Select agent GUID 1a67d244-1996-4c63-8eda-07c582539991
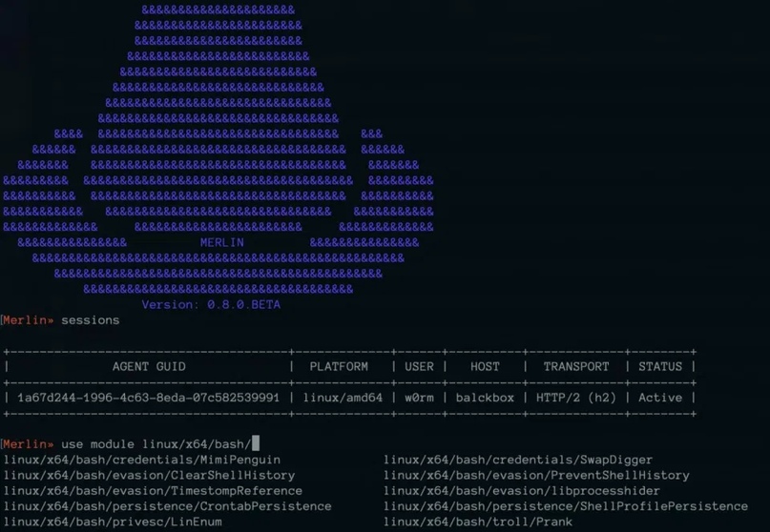This screenshot has width=770, height=532. click(148, 398)
